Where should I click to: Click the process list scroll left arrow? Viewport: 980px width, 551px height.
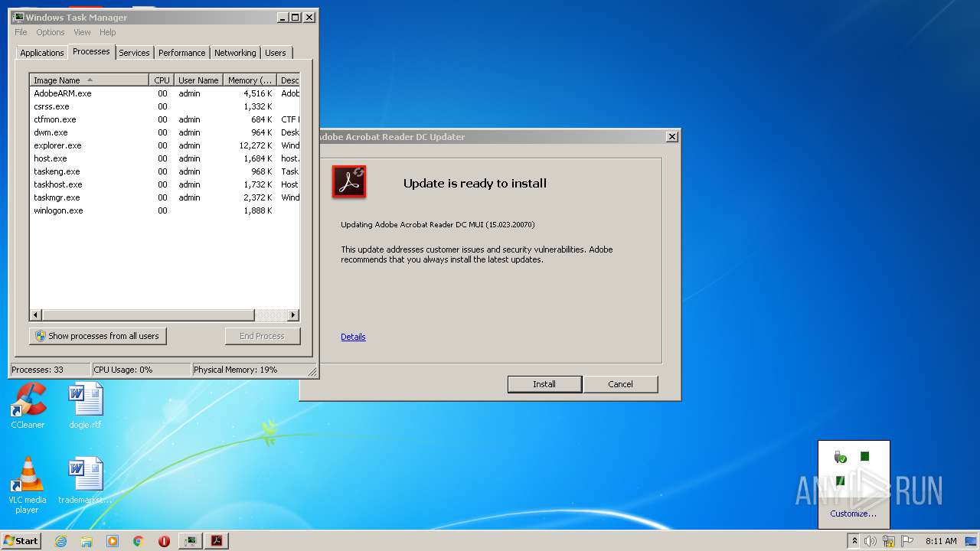[36, 315]
